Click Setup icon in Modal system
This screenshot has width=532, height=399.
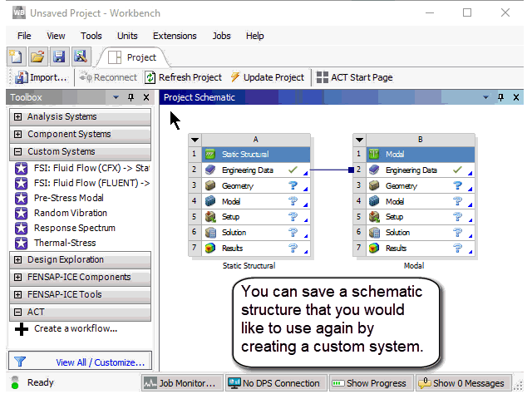[374, 216]
